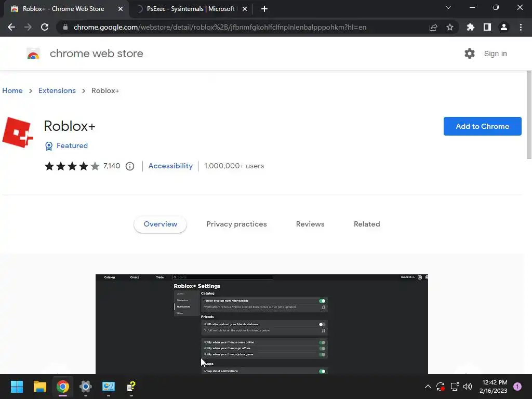The width and height of the screenshot is (532, 399).
Task: Open the Windows Start menu
Action: tap(17, 387)
